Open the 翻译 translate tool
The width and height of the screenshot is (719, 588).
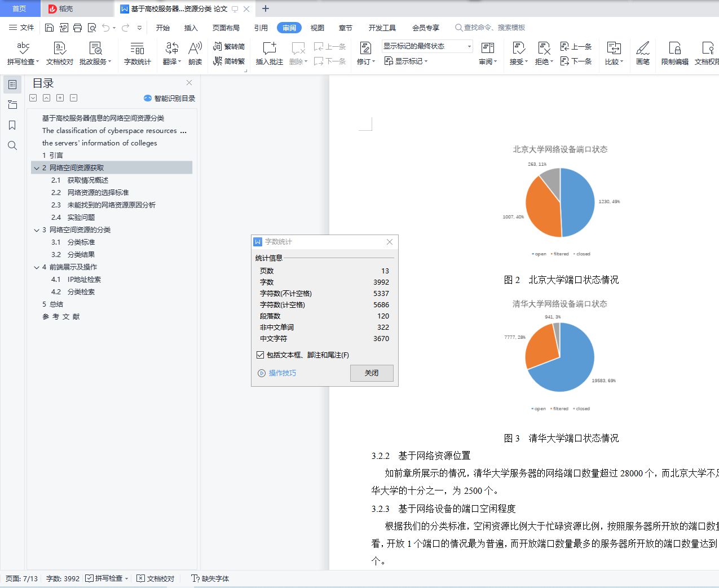pyautogui.click(x=172, y=54)
